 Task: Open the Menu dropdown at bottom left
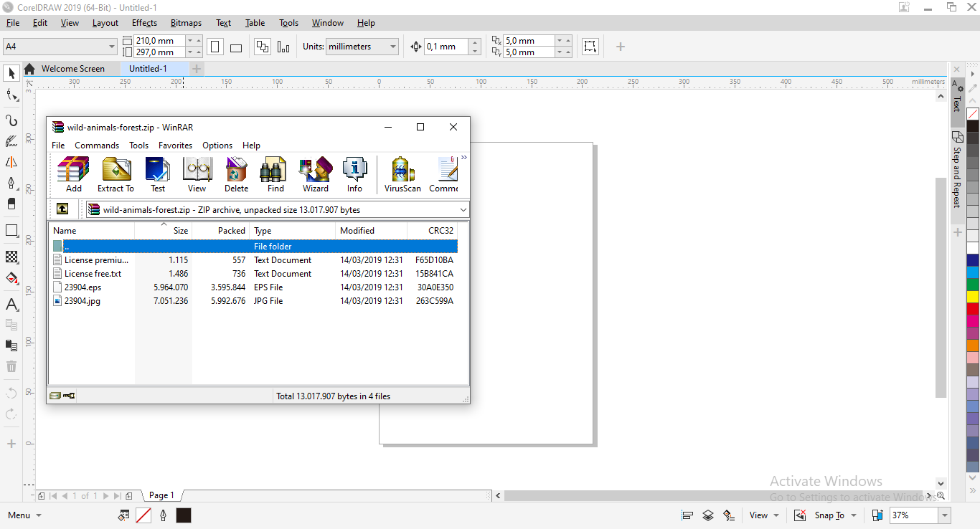[39, 515]
